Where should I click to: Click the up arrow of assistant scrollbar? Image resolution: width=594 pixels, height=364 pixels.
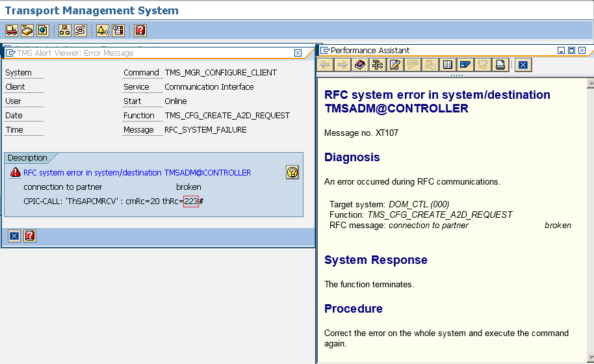[590, 83]
